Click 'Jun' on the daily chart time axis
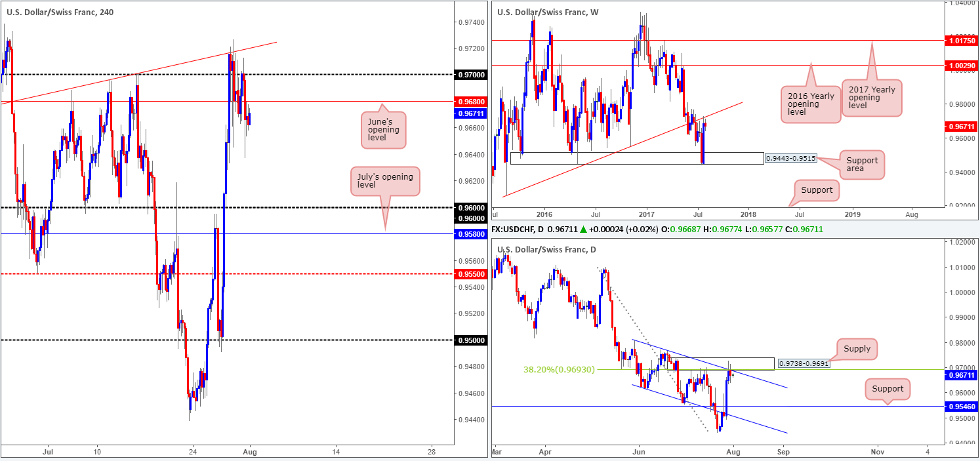This screenshot has height=461, width=980. [639, 452]
